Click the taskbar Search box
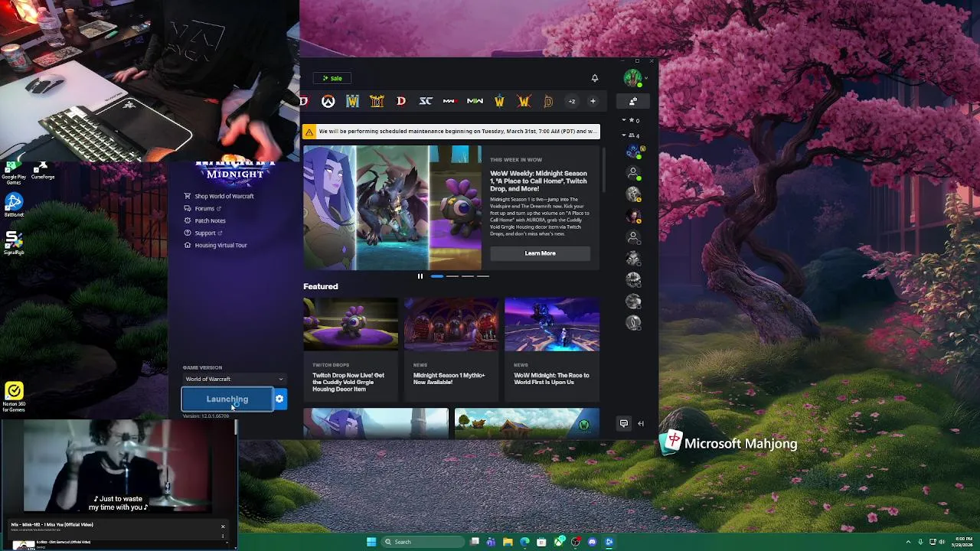The image size is (980, 551). [x=423, y=542]
